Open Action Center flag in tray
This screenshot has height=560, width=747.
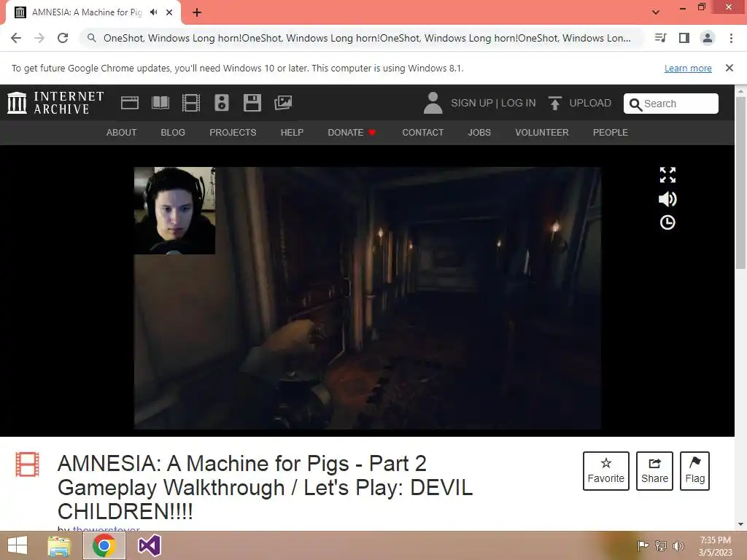(x=643, y=545)
